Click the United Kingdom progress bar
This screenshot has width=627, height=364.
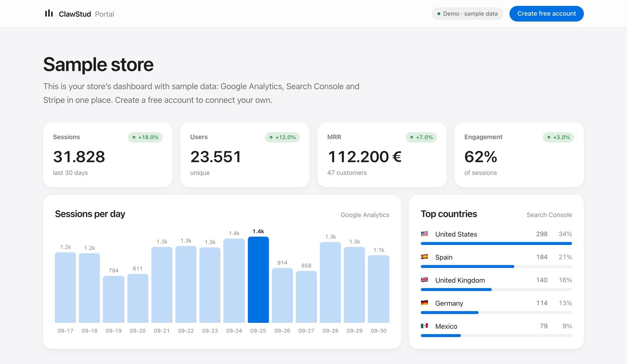coord(497,290)
